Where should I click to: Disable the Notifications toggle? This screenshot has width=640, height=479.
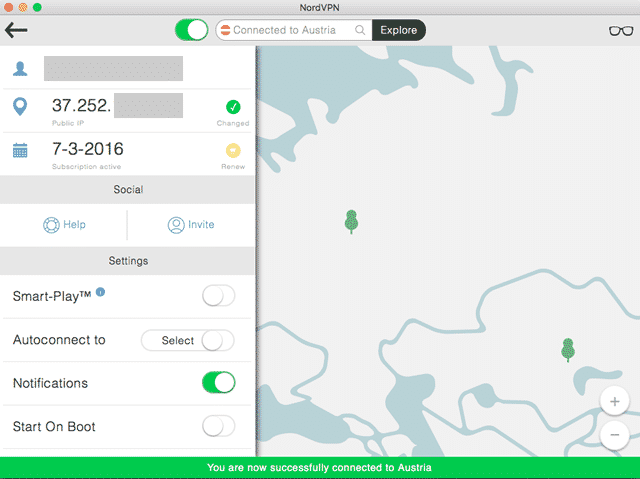coord(219,383)
